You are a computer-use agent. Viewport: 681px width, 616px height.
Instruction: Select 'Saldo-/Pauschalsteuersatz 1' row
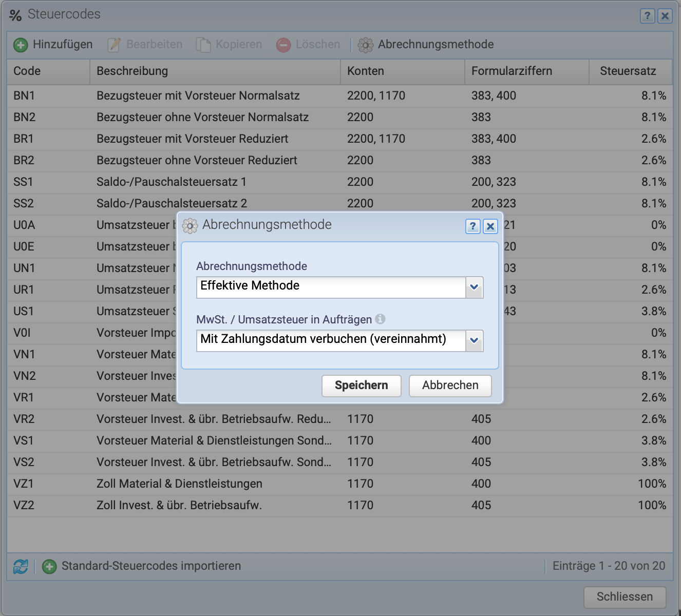[x=340, y=182]
